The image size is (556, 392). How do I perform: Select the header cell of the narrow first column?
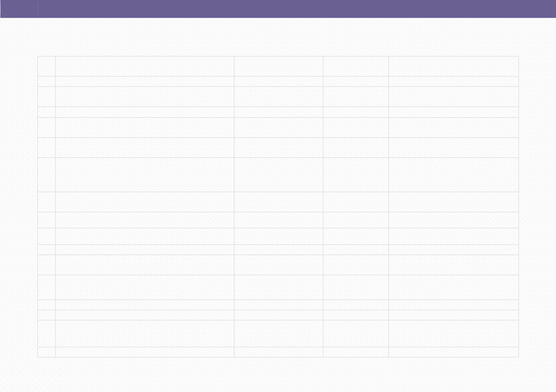coord(47,66)
